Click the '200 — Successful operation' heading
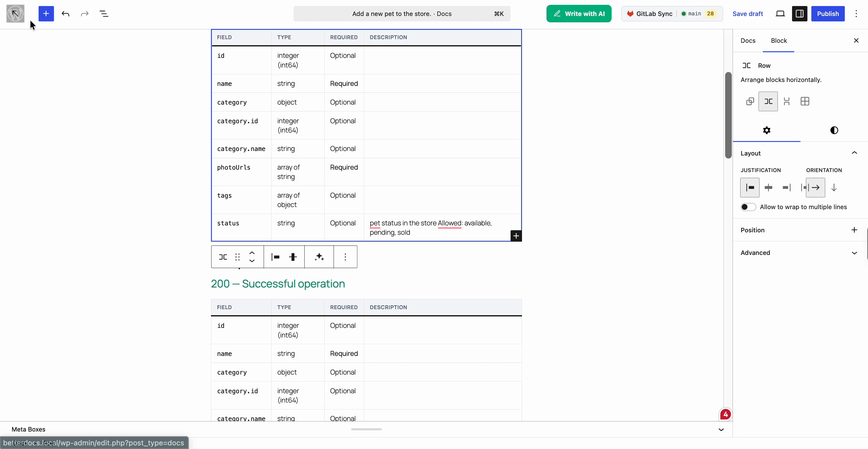 [x=278, y=284]
